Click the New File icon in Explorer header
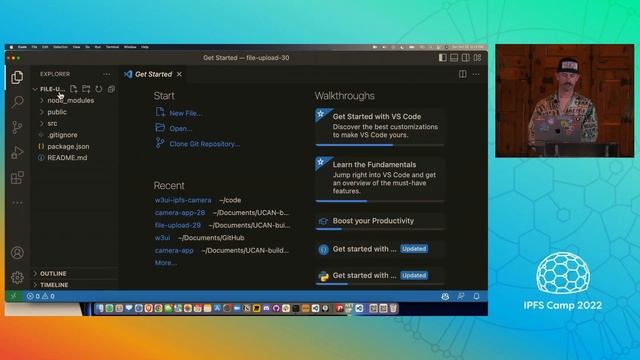The width and height of the screenshot is (640, 360). (73, 89)
